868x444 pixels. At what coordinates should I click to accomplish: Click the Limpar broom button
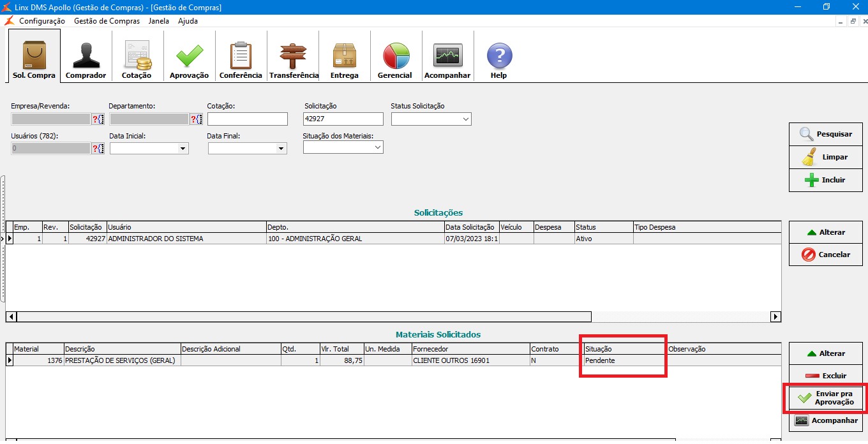tap(826, 157)
